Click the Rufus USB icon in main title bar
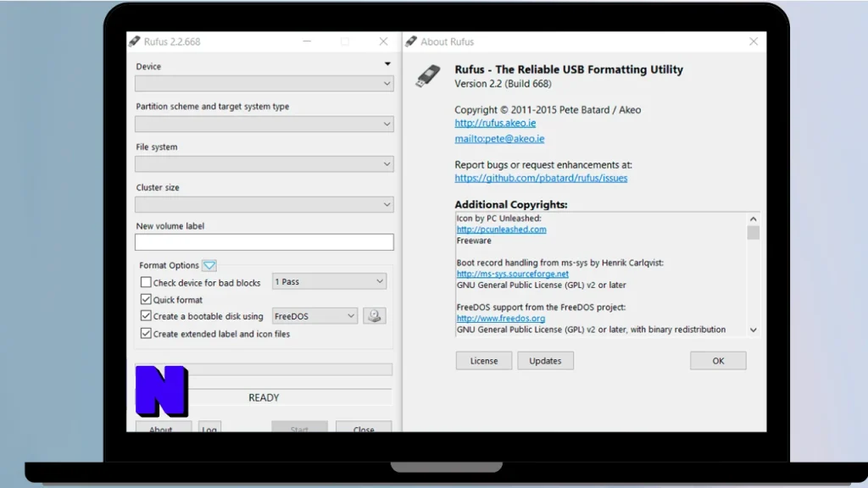 pos(135,42)
